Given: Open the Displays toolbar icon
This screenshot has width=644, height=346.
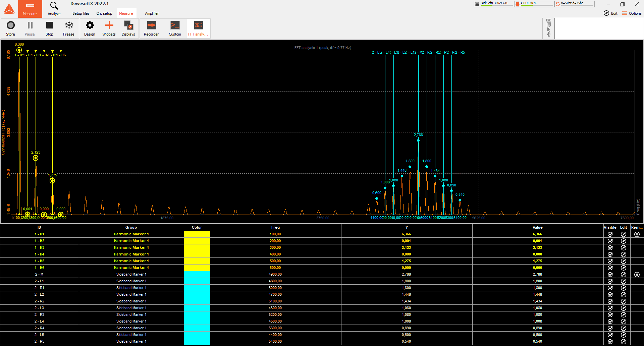Looking at the screenshot, I should pos(128,28).
